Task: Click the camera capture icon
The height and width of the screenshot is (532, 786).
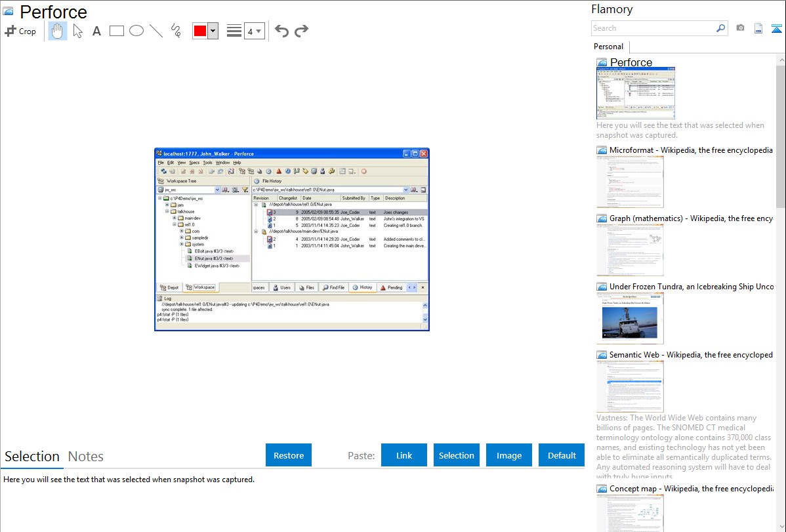Action: 740,28
